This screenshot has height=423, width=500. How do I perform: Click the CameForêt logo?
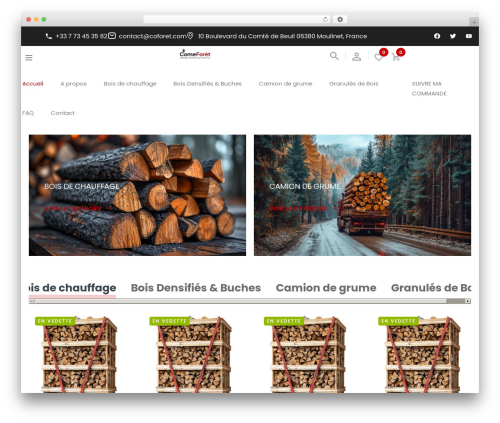[195, 54]
